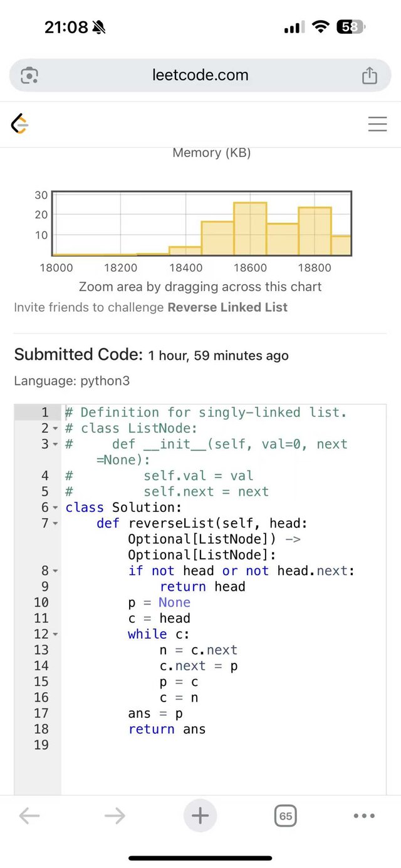The width and height of the screenshot is (401, 868).
Task: Tap the cellular signal indicator in status bar
Action: [294, 27]
